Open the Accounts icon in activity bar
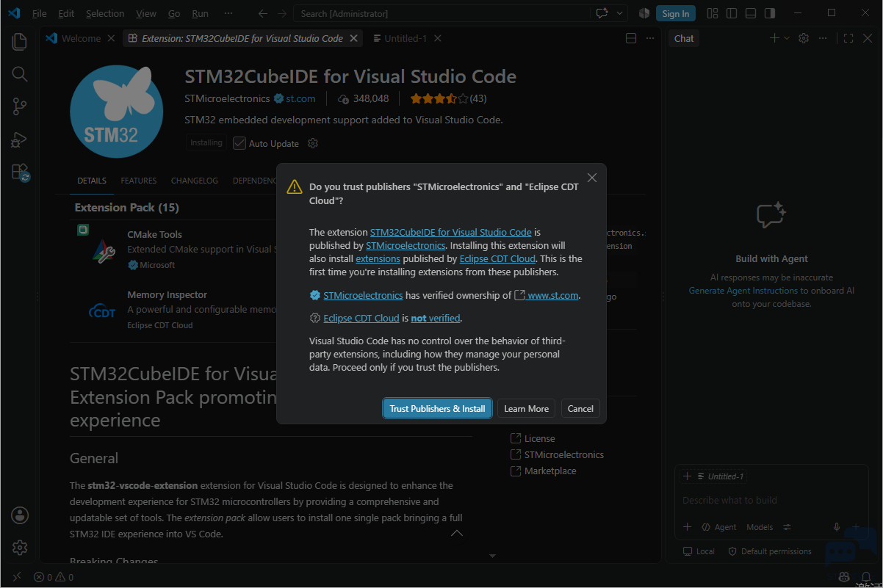The height and width of the screenshot is (588, 883). 20,515
